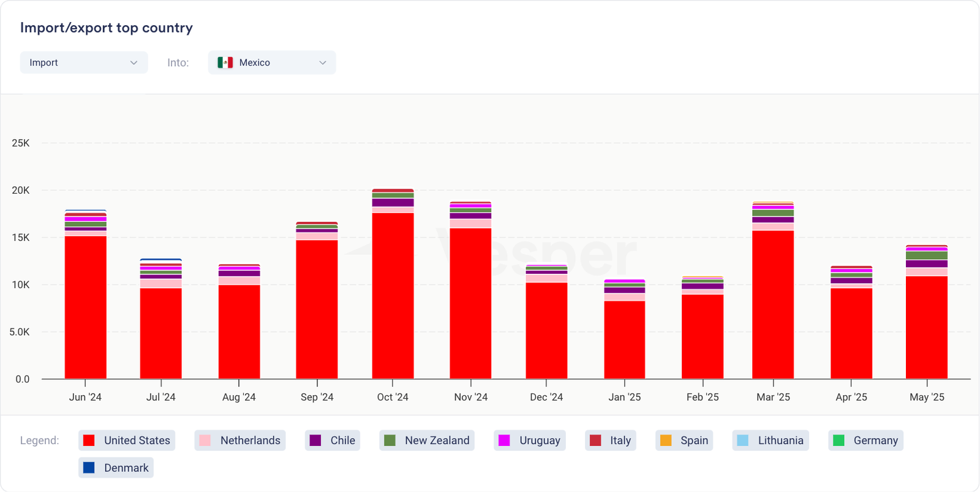Select the Jan '25 red bar segment
This screenshot has width=980, height=492.
tap(624, 339)
